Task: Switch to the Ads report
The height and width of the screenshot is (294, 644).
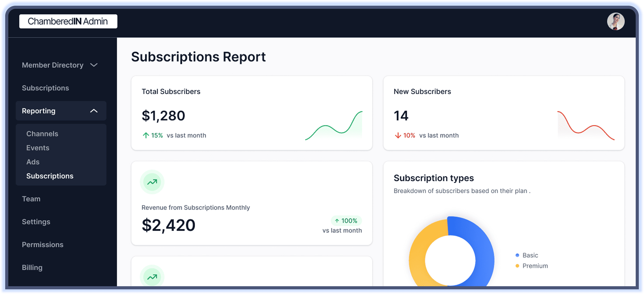Action: (33, 162)
